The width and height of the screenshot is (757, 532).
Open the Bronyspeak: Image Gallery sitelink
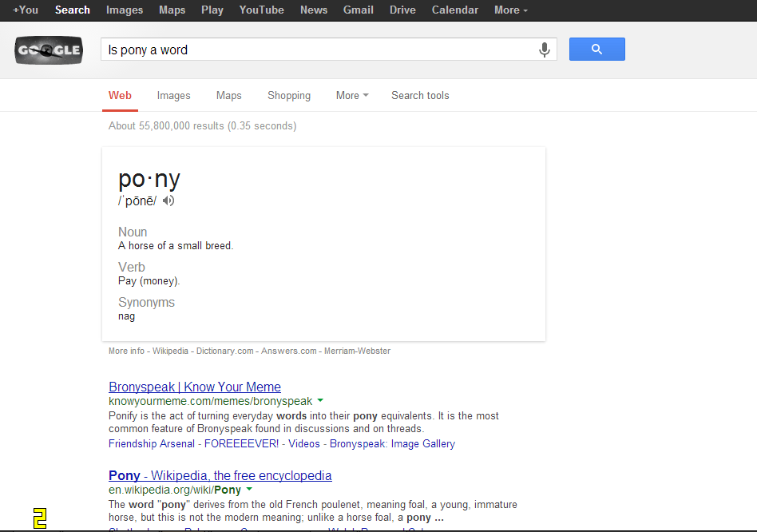392,443
